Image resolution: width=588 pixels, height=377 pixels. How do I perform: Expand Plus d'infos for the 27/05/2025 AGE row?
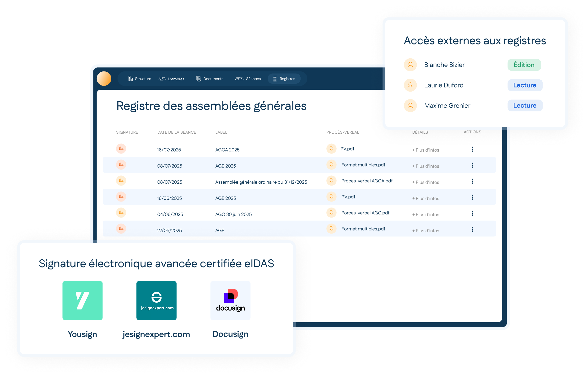click(426, 231)
